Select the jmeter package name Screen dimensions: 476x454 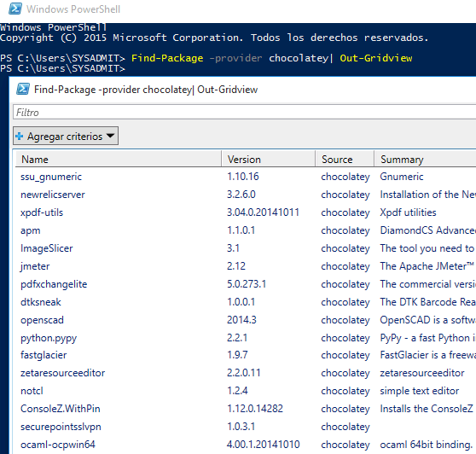pyautogui.click(x=35, y=266)
